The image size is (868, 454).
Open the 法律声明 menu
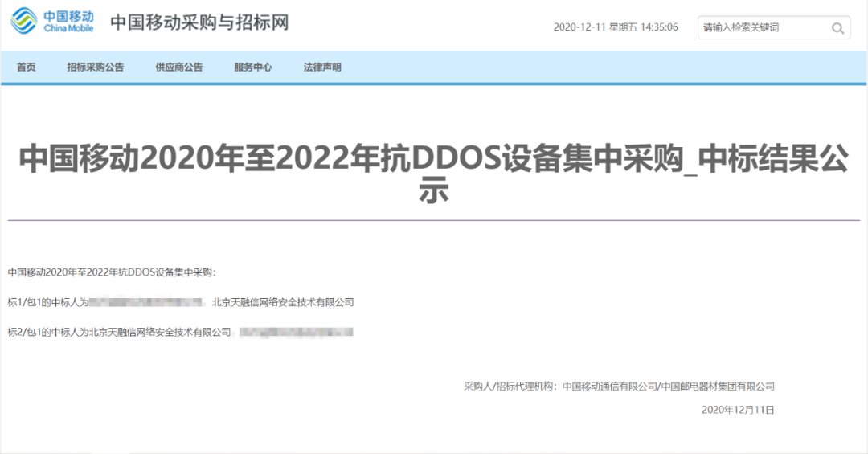pos(322,67)
